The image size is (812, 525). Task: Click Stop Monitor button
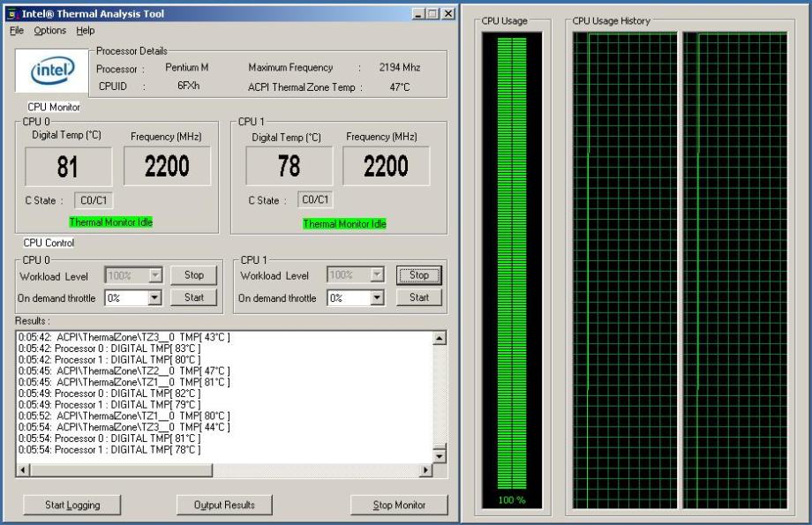[399, 505]
